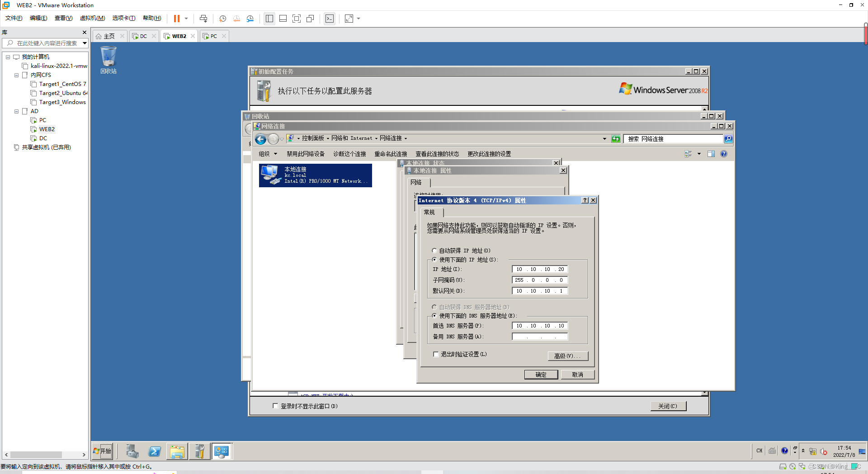Click 诊断这个连接 toolbar button
The height and width of the screenshot is (474, 868).
[x=349, y=154]
